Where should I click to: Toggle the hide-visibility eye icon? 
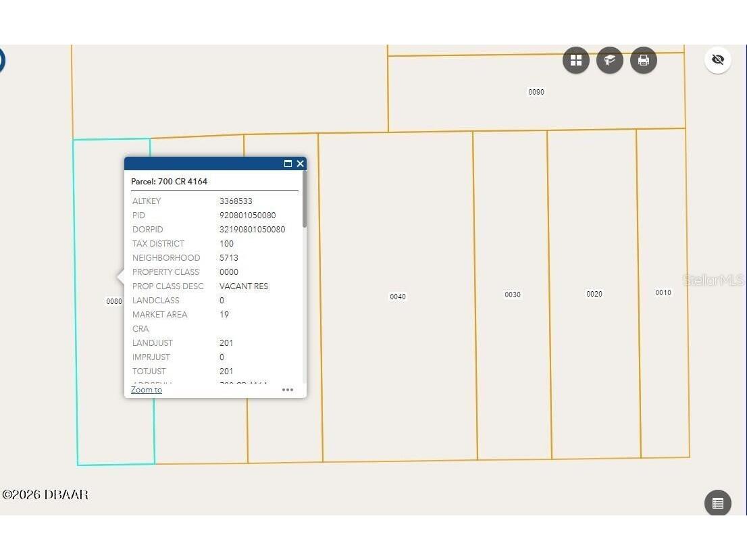pyautogui.click(x=718, y=59)
